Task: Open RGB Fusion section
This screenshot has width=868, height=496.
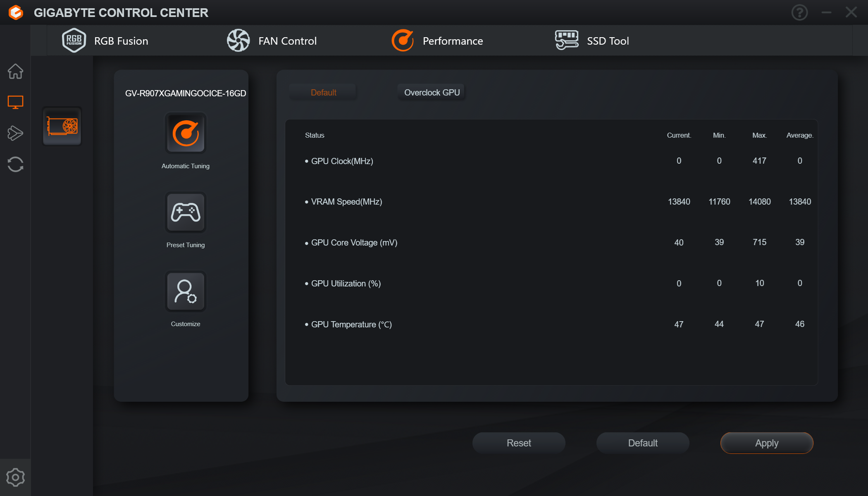Action: [105, 41]
